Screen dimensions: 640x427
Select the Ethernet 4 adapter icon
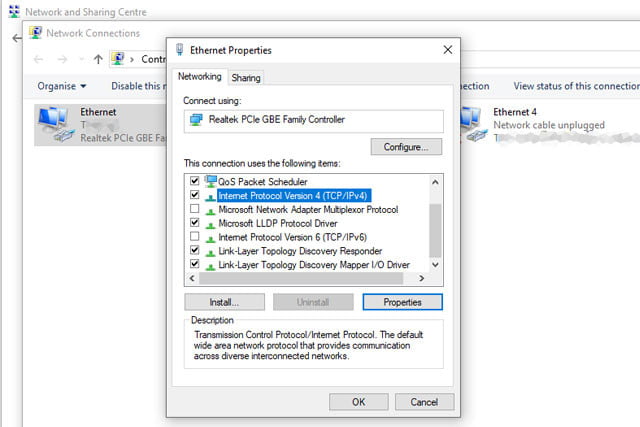[x=473, y=124]
